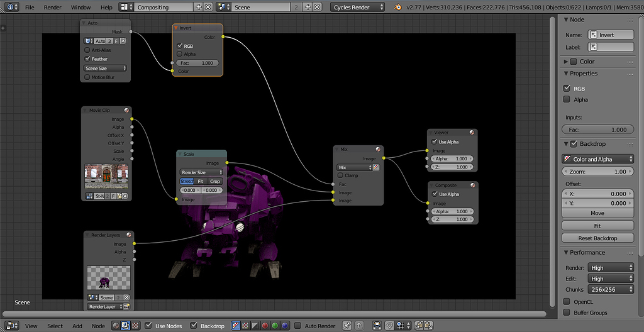
Task: Paste nodes from clipboard
Action: point(429,326)
